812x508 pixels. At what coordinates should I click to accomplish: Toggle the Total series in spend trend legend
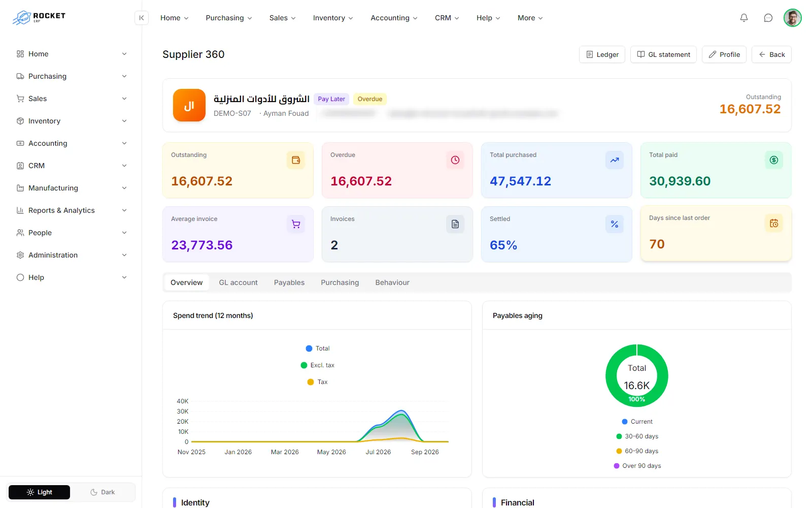[x=318, y=348]
